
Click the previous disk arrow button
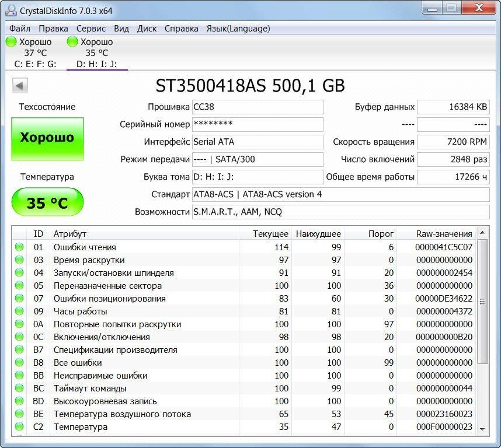click(x=20, y=86)
